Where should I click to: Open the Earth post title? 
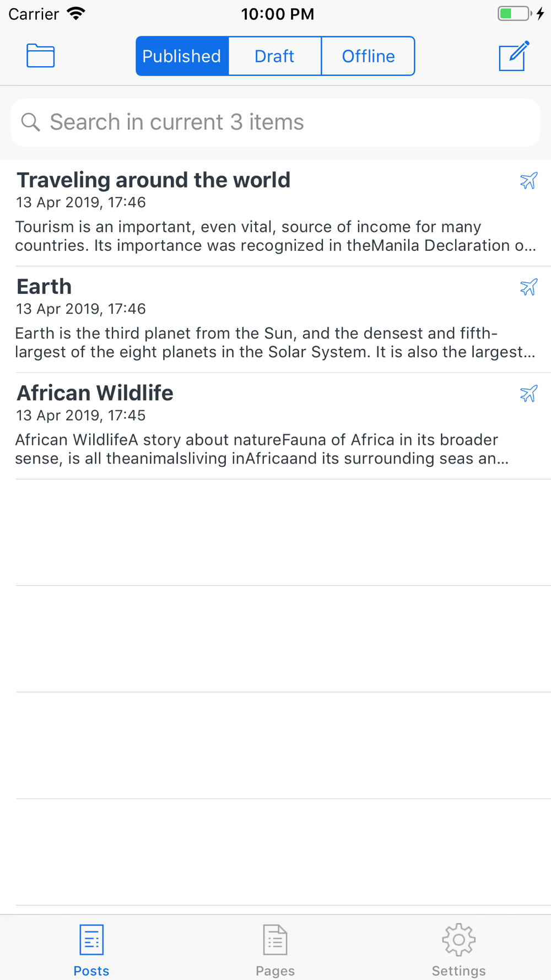44,287
